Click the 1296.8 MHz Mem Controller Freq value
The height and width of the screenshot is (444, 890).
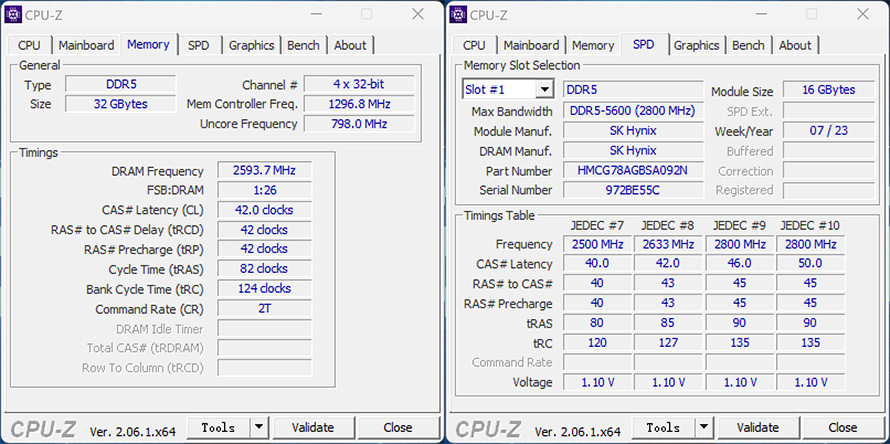359,104
